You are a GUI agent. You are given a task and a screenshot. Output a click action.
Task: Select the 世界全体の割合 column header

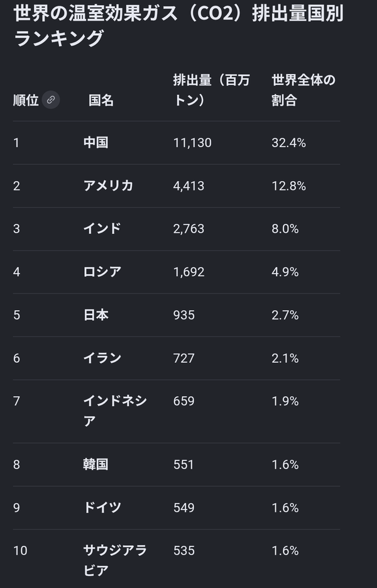[303, 90]
